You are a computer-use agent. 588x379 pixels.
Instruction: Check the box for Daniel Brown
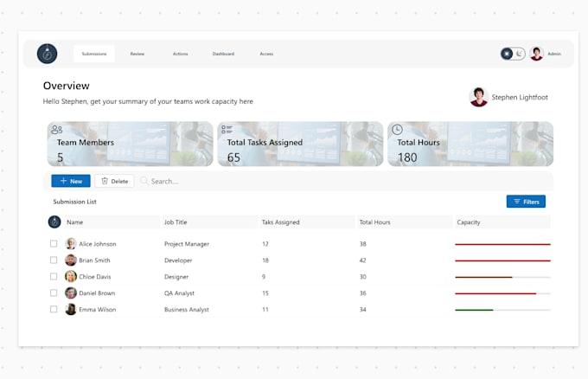[54, 292]
